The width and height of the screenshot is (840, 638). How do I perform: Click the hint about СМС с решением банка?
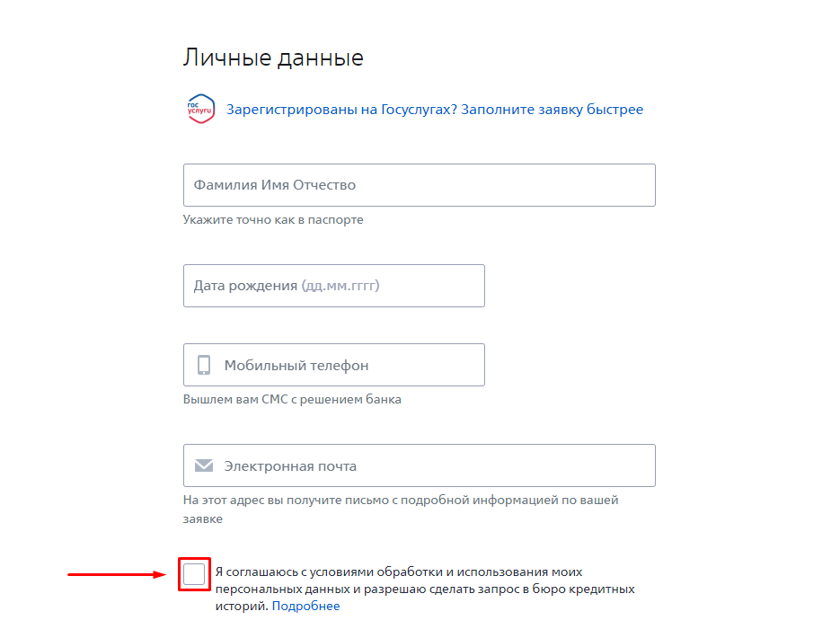coord(292,399)
